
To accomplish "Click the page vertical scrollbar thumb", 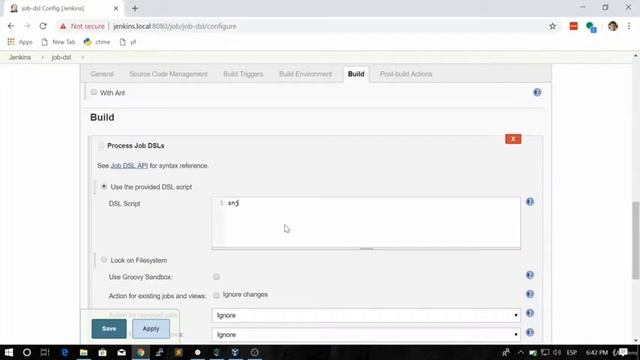I will click(636, 240).
